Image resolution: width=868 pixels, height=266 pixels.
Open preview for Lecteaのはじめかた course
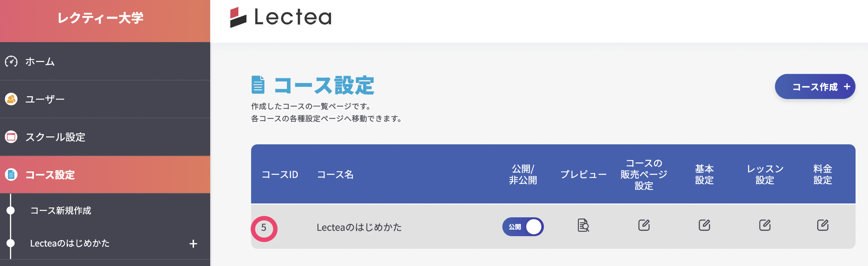[583, 225]
